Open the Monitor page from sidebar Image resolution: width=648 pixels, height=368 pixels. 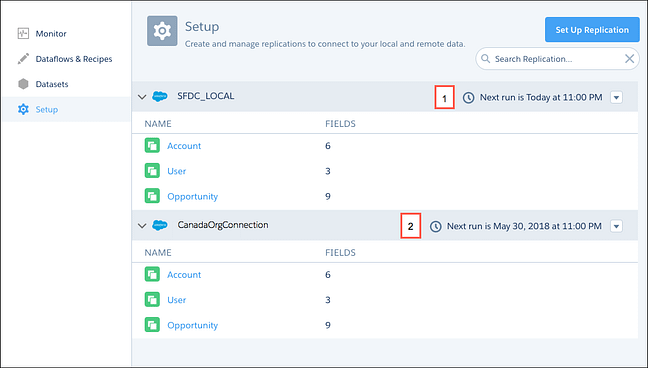coord(51,34)
